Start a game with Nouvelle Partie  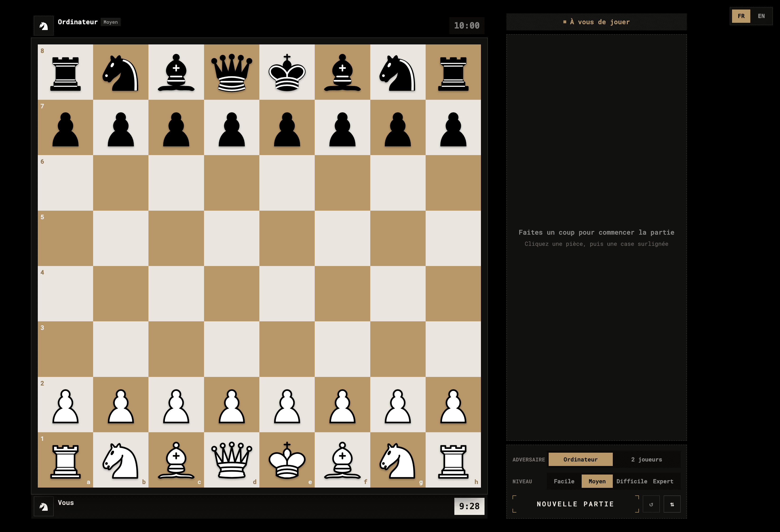tap(575, 504)
